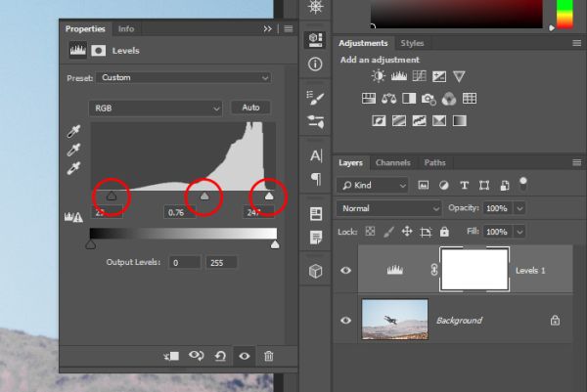Select the black point eyedropper in Levels
The width and height of the screenshot is (587, 392).
73,131
